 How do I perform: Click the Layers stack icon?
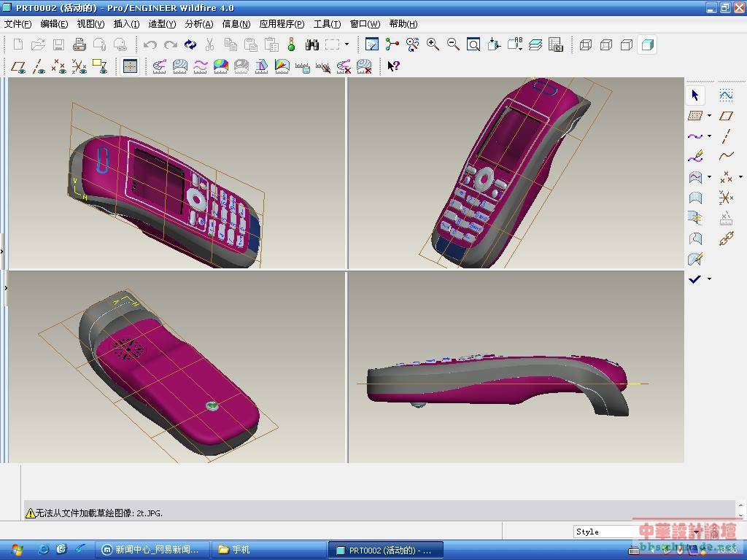[535, 44]
